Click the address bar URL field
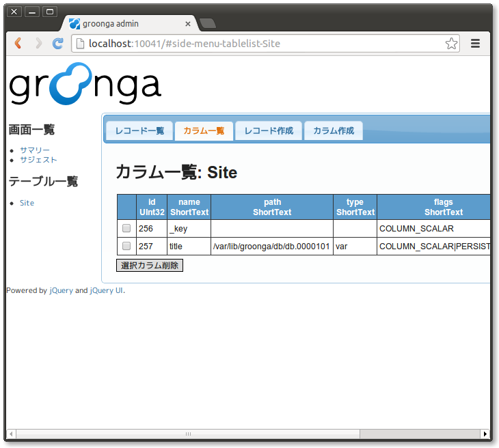This screenshot has width=499, height=448. [260, 44]
